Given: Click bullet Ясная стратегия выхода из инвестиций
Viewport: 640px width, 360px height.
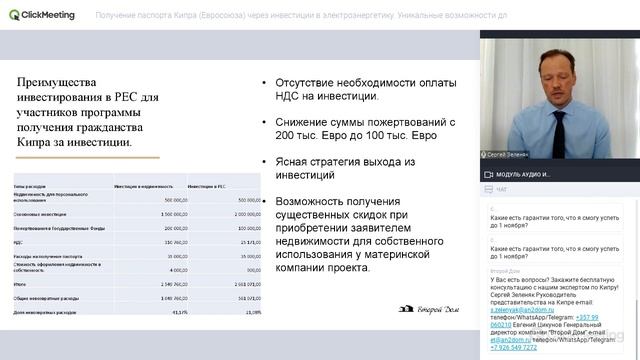Looking at the screenshot, I should [x=345, y=168].
